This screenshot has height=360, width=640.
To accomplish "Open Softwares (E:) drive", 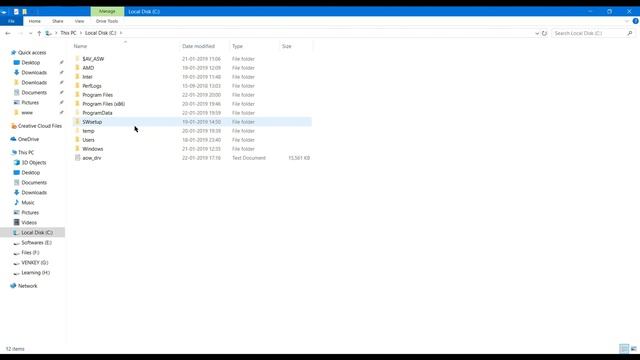I will pyautogui.click(x=36, y=242).
